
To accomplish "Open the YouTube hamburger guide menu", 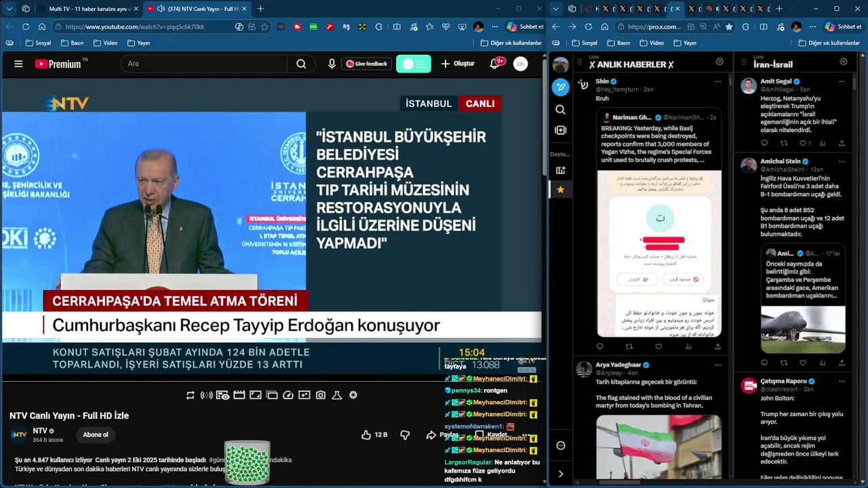I will tap(18, 64).
